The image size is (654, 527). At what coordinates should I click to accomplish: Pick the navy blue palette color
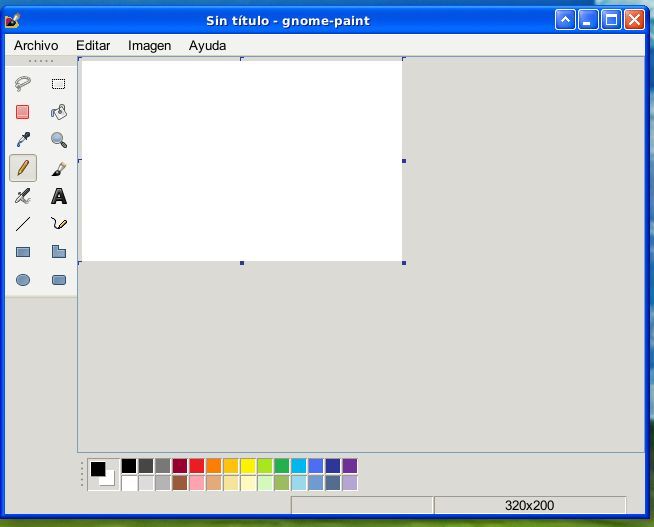coord(333,466)
